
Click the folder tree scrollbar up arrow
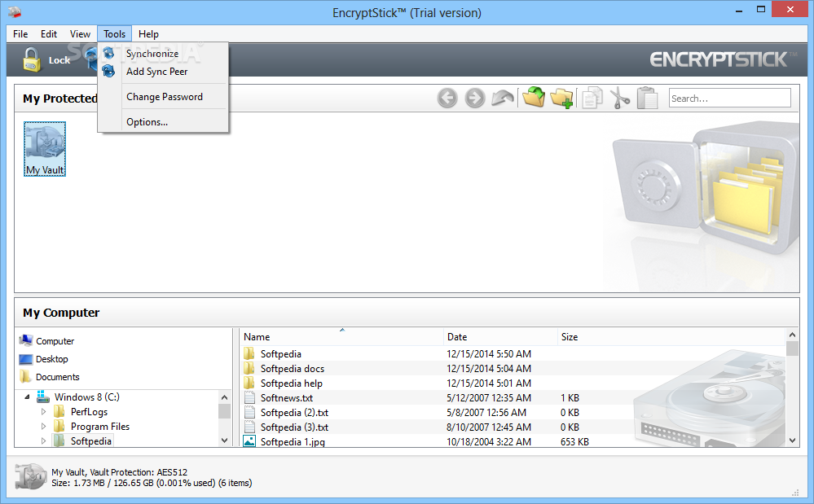[x=224, y=397]
